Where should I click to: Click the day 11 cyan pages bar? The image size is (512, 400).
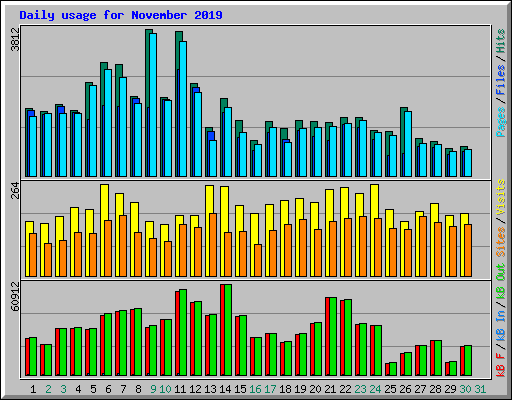183,109
